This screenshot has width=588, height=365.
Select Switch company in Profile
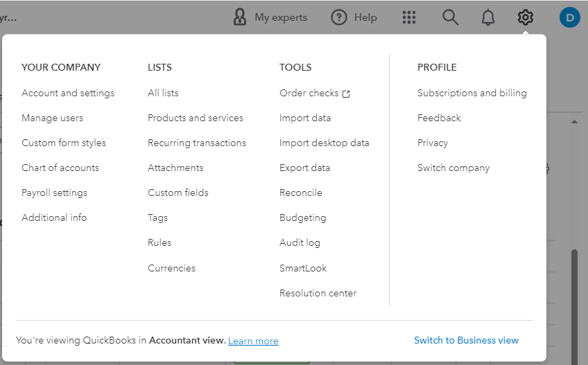click(453, 168)
